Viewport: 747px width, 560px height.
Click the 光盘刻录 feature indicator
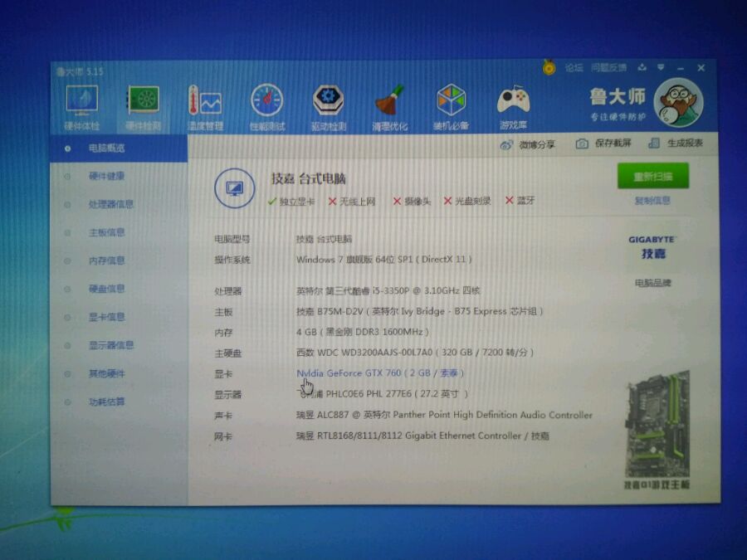467,201
